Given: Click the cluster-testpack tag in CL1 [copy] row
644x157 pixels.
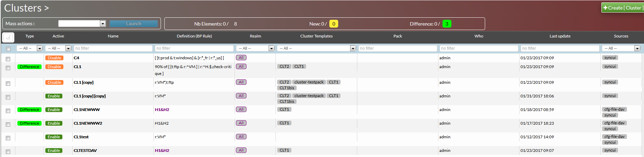Looking at the screenshot, I should tap(309, 82).
